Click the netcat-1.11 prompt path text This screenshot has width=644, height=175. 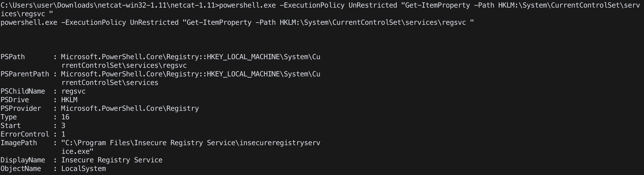tap(193, 5)
